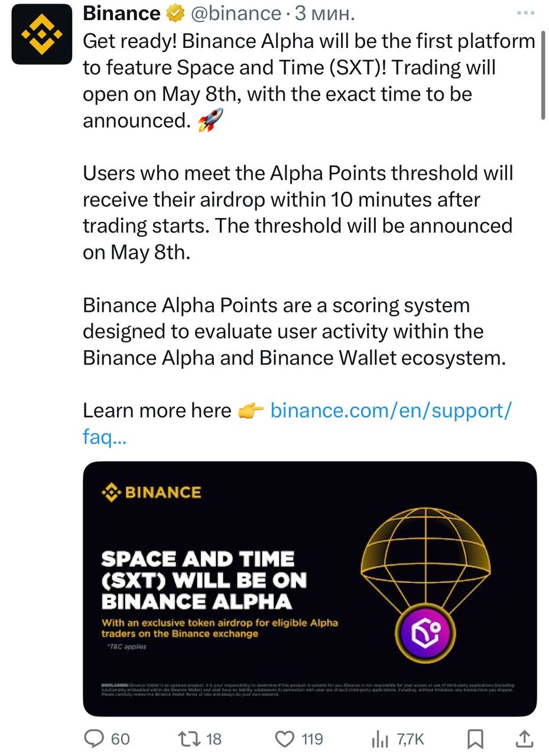Open the binance.com/en/support/faq link

pyautogui.click(x=297, y=423)
